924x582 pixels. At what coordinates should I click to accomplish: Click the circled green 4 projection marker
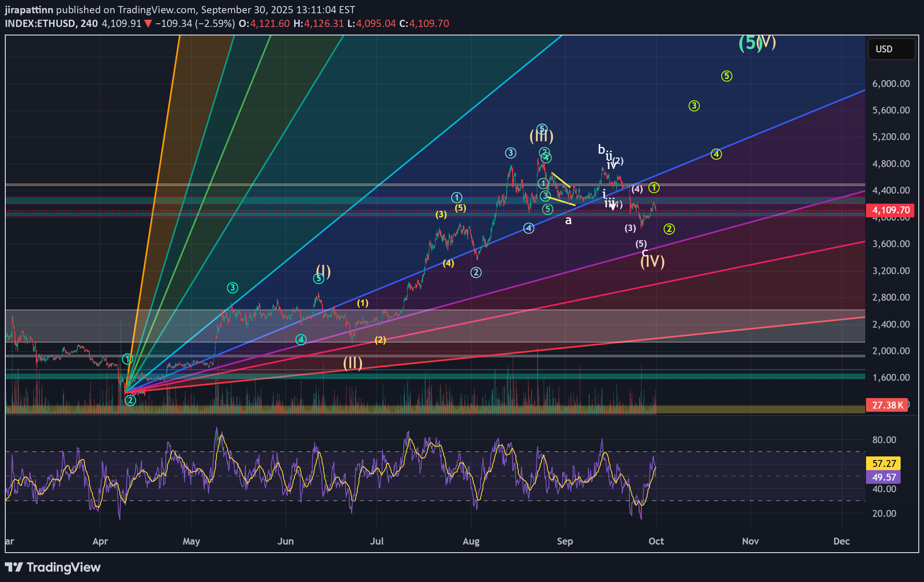tap(716, 154)
